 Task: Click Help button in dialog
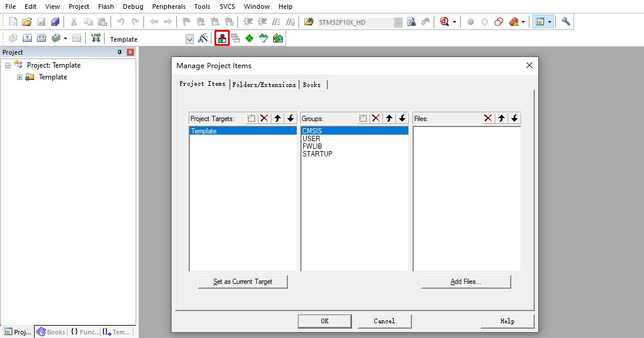coord(507,321)
